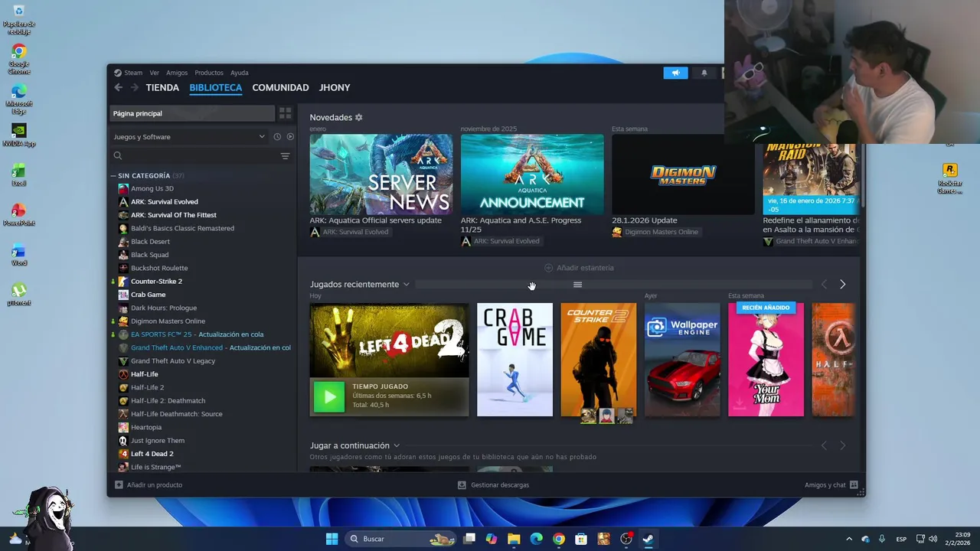
Task: Switch library to grid view icon
Action: 286,113
